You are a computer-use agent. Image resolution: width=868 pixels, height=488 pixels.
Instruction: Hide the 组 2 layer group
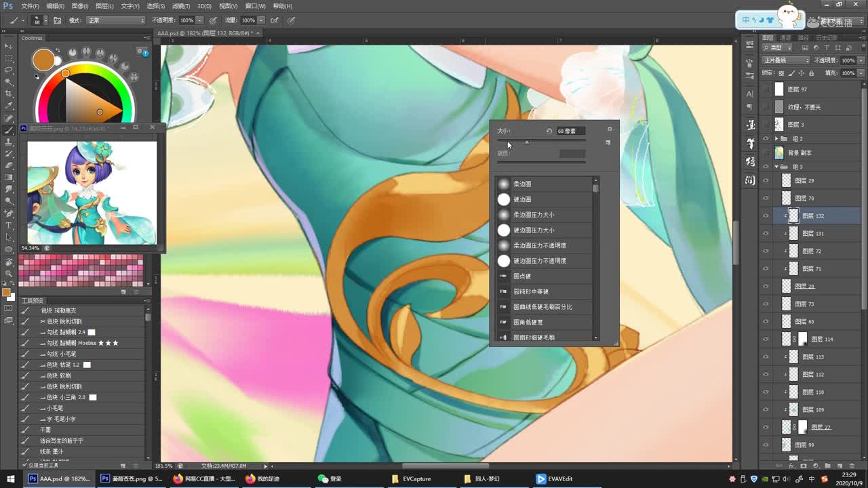(x=766, y=138)
